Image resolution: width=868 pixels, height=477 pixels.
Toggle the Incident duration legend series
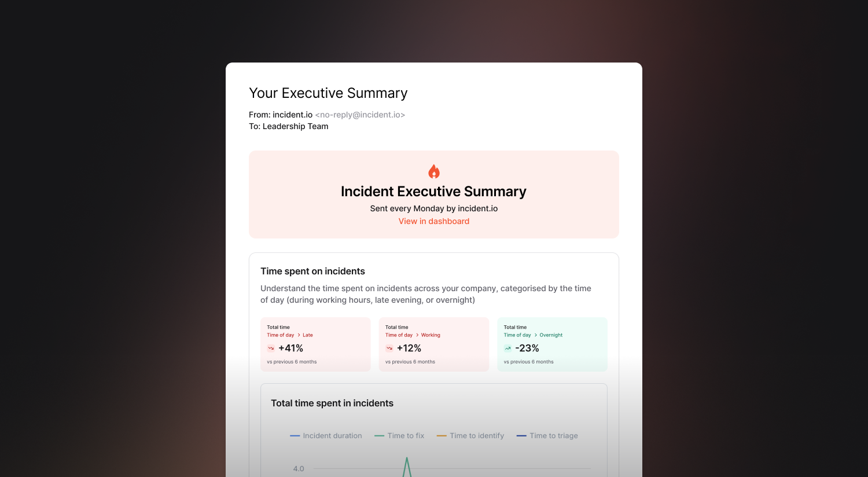[326, 436]
